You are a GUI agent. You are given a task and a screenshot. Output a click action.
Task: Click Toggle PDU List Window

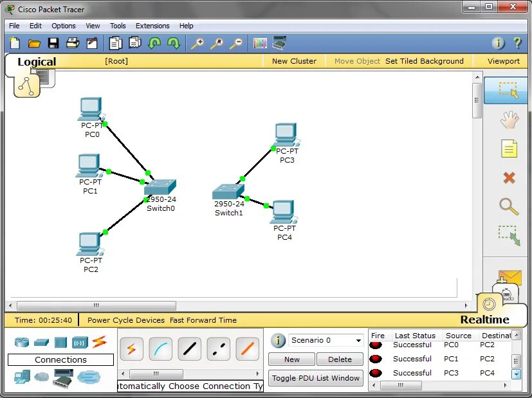[x=316, y=378]
